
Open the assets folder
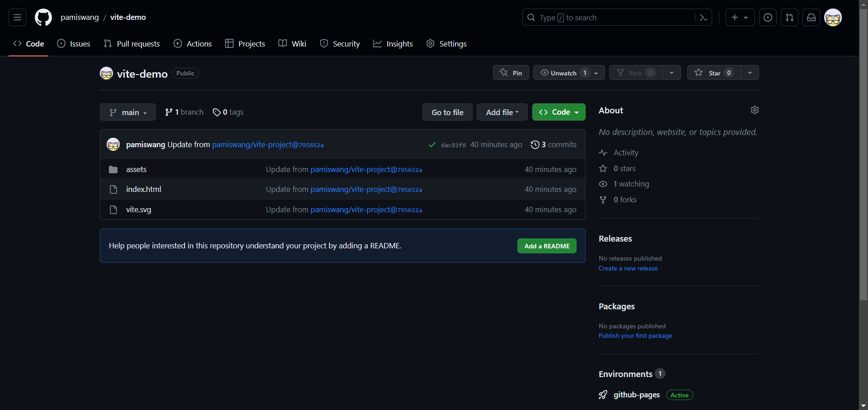pos(136,169)
